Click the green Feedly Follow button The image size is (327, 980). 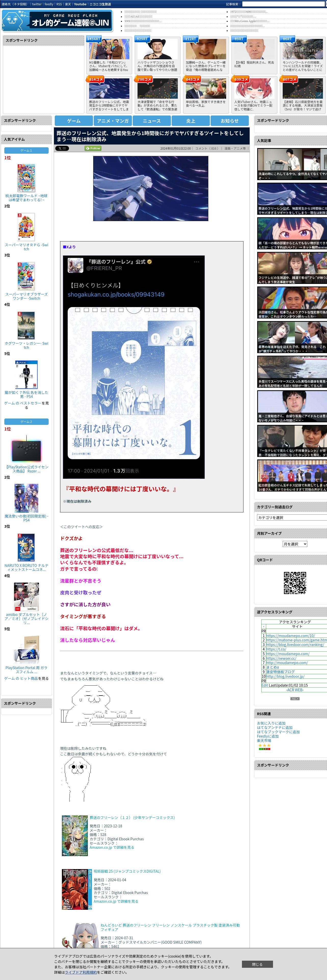point(93,148)
